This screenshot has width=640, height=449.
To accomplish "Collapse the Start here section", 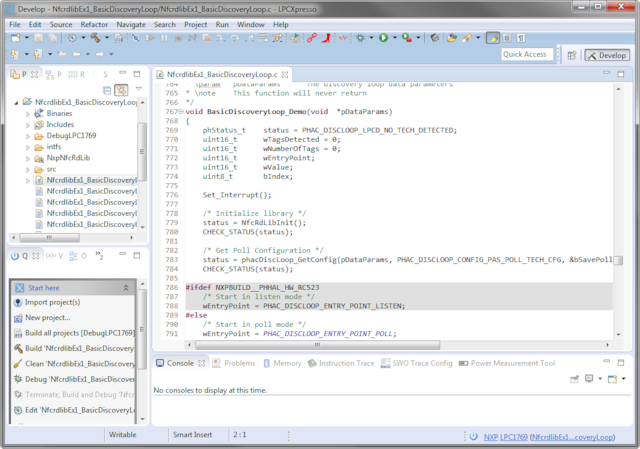I will [x=126, y=287].
